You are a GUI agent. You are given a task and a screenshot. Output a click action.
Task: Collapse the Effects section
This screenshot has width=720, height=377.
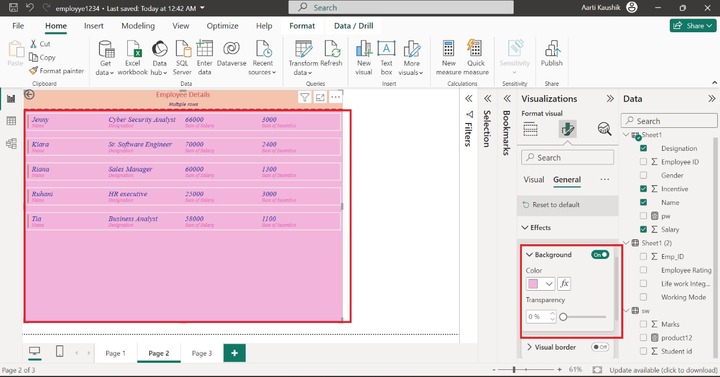[x=525, y=228]
